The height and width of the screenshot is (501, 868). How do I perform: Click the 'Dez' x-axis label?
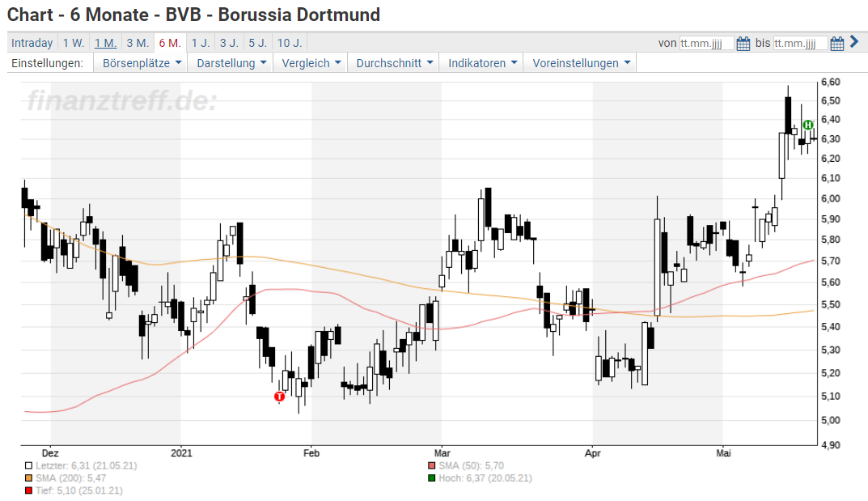[50, 452]
